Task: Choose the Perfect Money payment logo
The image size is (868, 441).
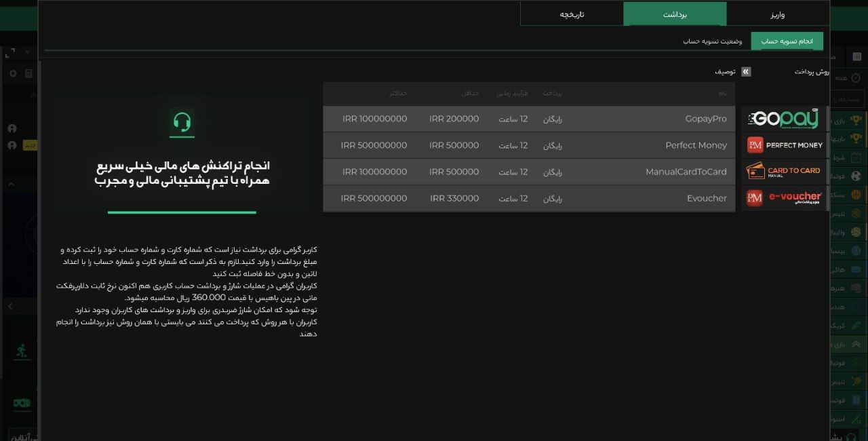Action: [x=784, y=145]
